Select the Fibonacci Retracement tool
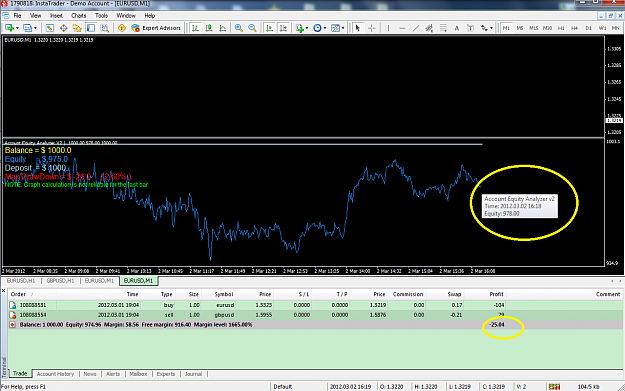The height and width of the screenshot is (391, 625). [x=443, y=28]
